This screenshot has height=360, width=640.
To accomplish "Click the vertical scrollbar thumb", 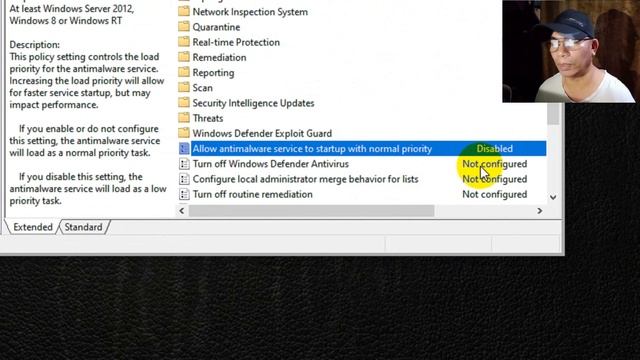I will tap(553, 113).
